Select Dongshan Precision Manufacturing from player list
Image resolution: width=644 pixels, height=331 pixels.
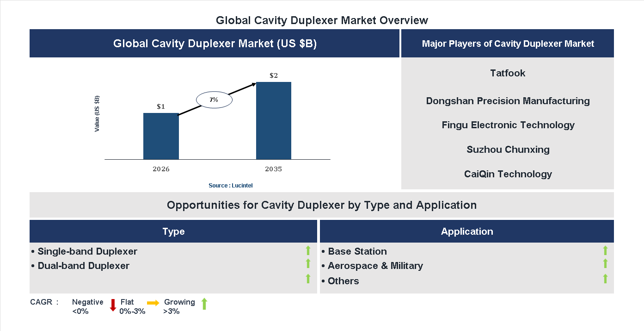(508, 100)
